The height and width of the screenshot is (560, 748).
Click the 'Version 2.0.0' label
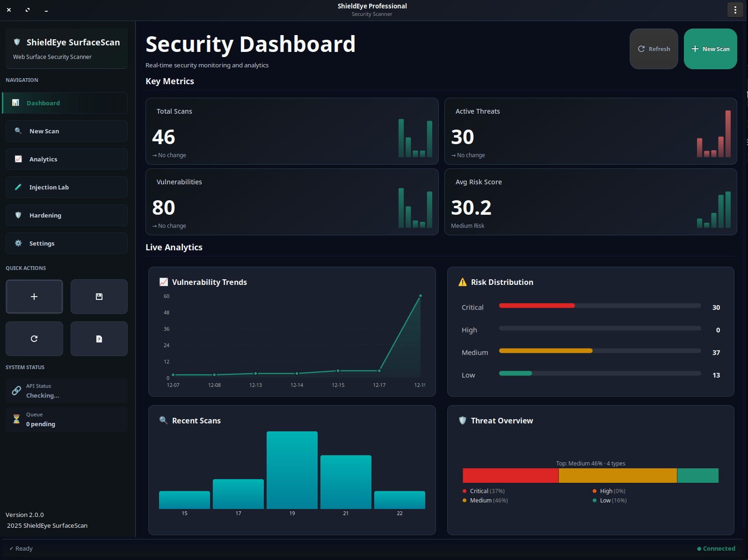point(25,515)
